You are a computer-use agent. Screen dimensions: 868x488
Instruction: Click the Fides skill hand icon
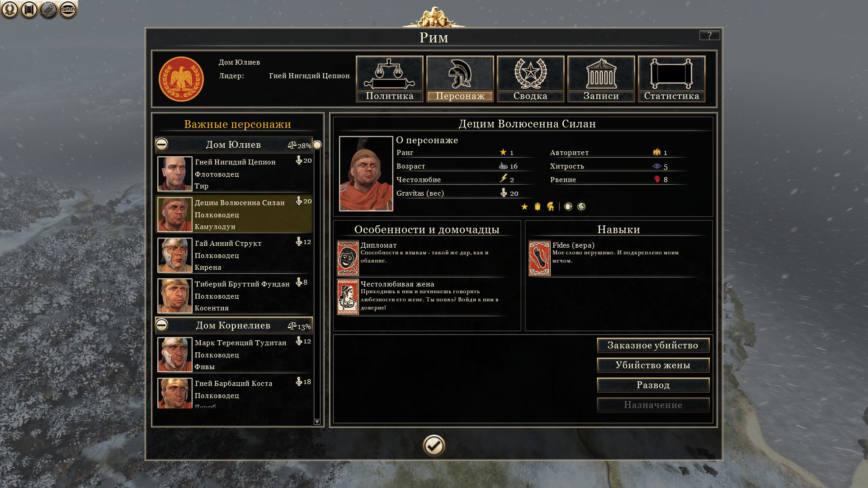point(539,258)
